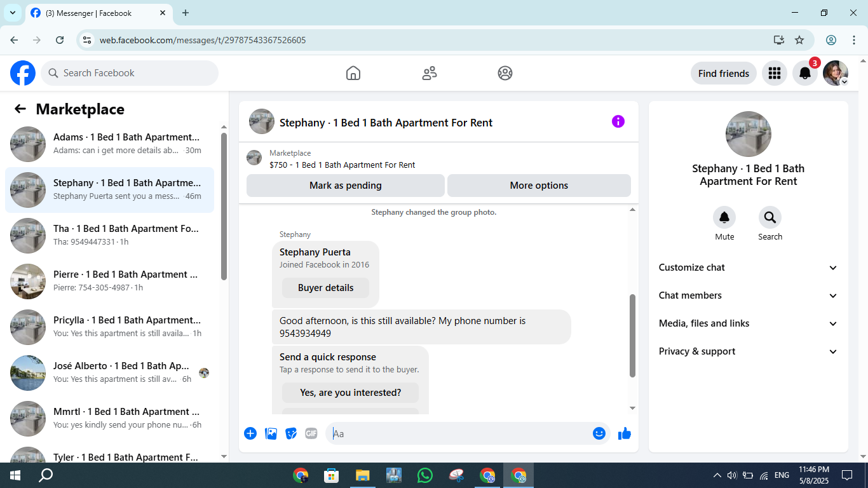
Task: Go back using the Marketplace back arrow
Action: point(20,109)
